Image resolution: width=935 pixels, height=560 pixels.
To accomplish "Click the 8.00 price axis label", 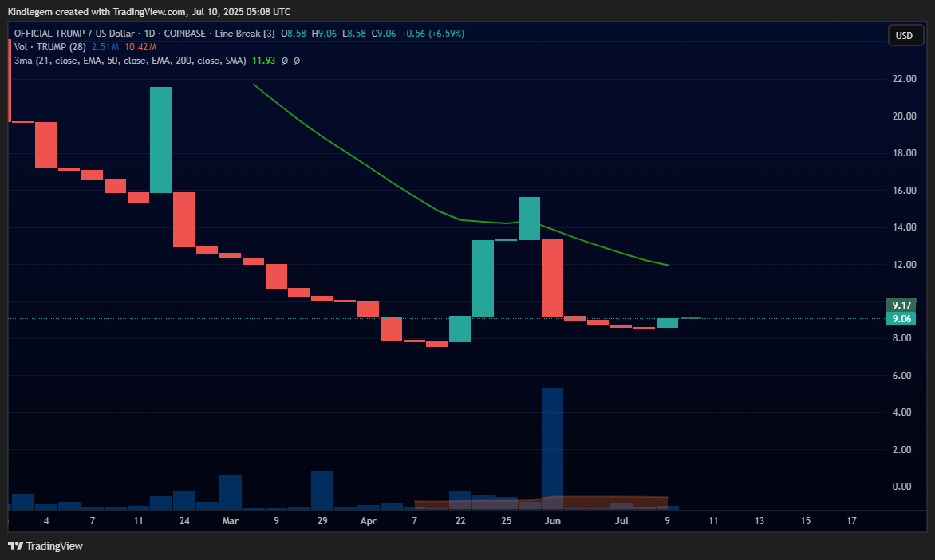I will (x=901, y=338).
